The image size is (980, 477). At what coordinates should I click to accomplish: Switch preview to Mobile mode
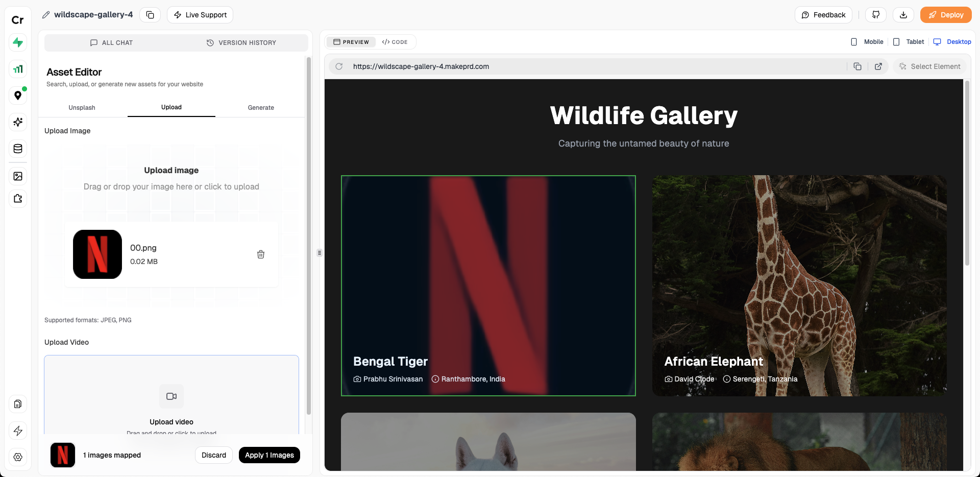[x=867, y=42]
